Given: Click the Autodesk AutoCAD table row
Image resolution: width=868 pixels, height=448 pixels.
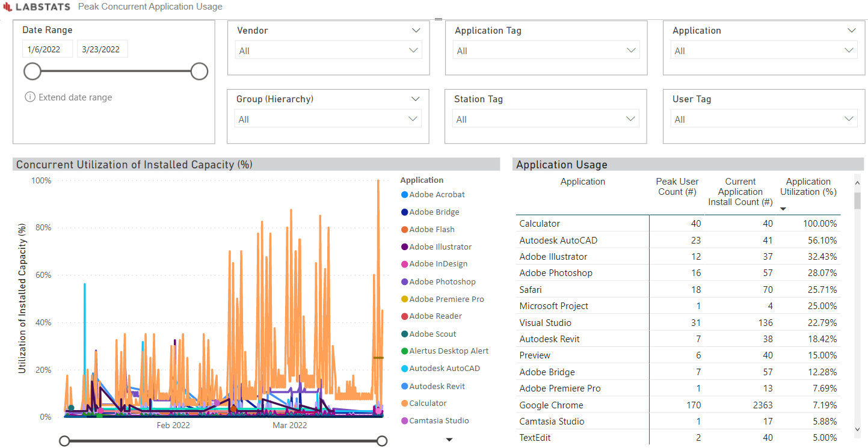Looking at the screenshot, I should [x=679, y=240].
